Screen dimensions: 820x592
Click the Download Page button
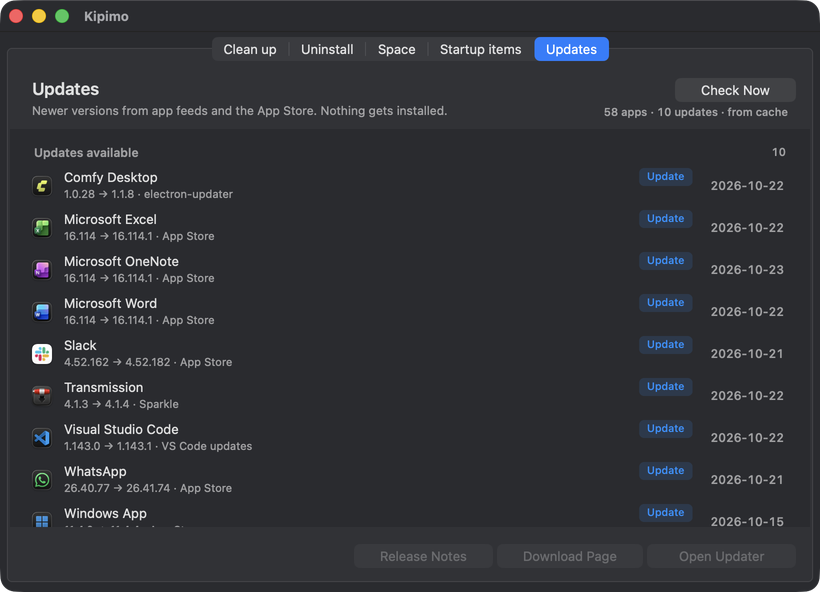[570, 556]
